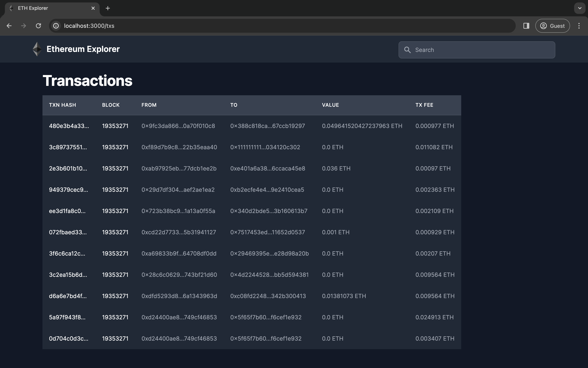Click the FROM column header
This screenshot has width=588, height=368.
click(149, 105)
